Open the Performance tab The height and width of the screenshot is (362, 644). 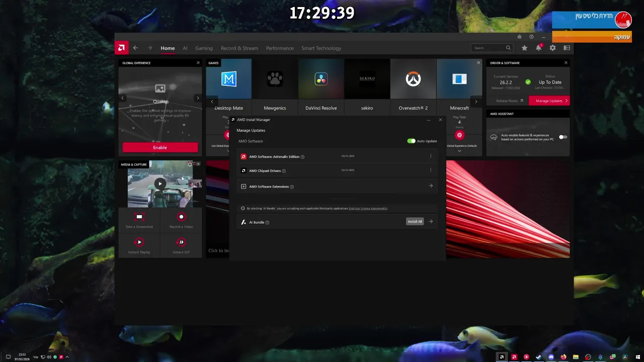[x=280, y=48]
